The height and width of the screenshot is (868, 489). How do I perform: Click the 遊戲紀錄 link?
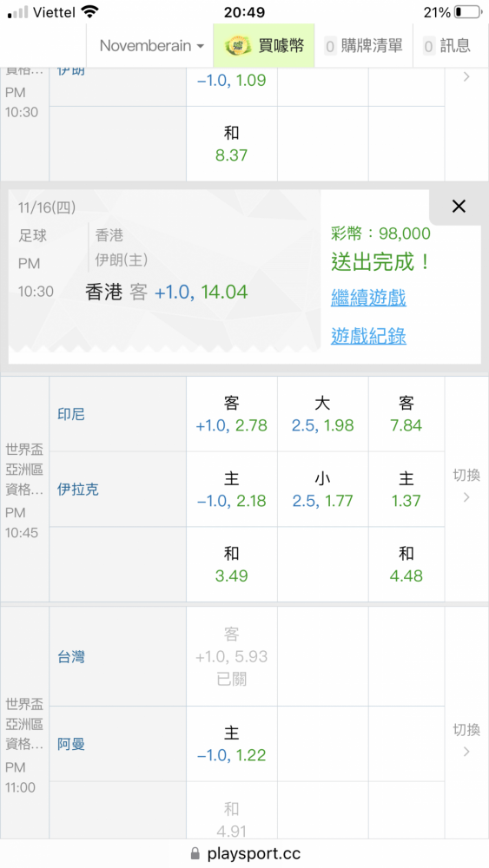pyautogui.click(x=368, y=336)
